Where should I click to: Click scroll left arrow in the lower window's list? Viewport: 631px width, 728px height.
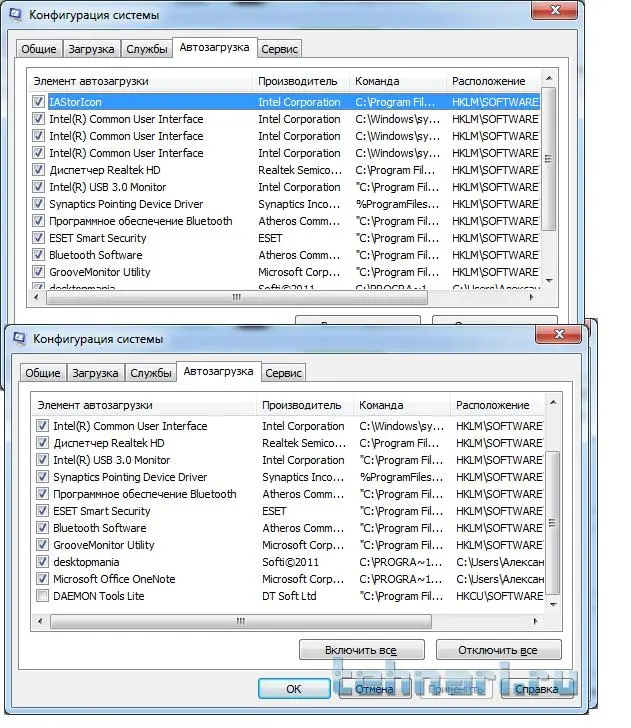[40, 621]
